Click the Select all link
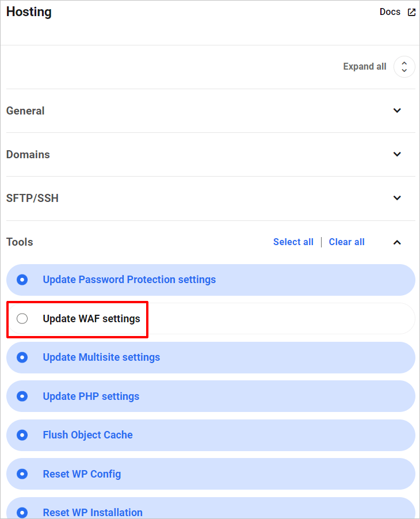Viewport: 420px width, 519px height. 293,242
